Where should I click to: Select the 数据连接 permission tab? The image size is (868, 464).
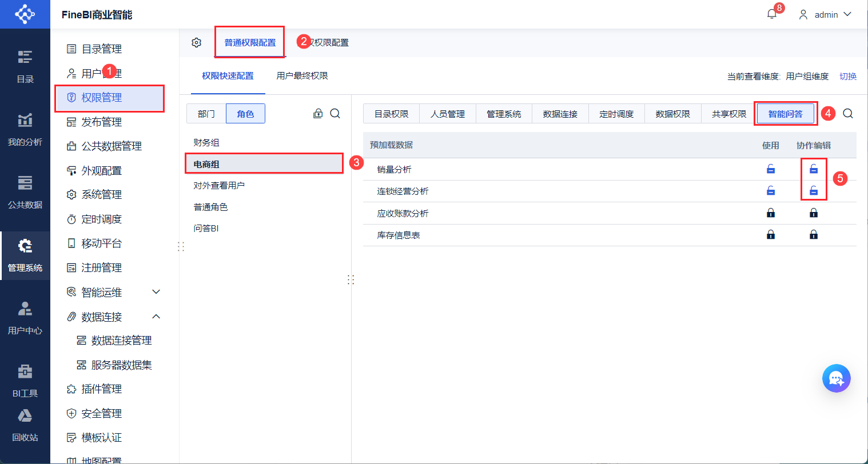560,114
